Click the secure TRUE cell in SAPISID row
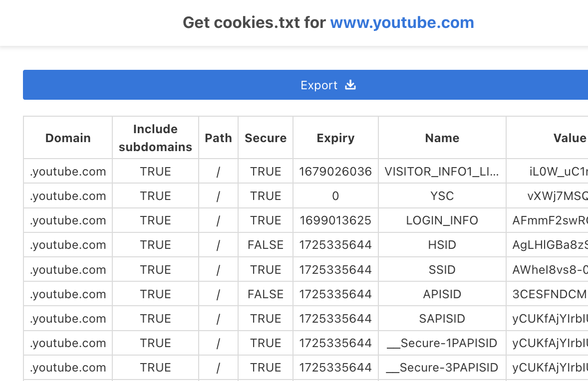This screenshot has height=381, width=588. (x=266, y=319)
